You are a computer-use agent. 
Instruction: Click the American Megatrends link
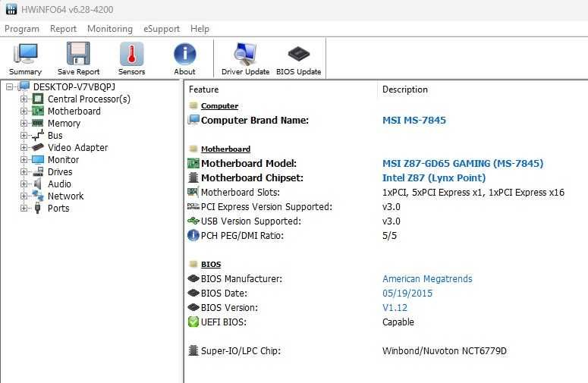427,279
